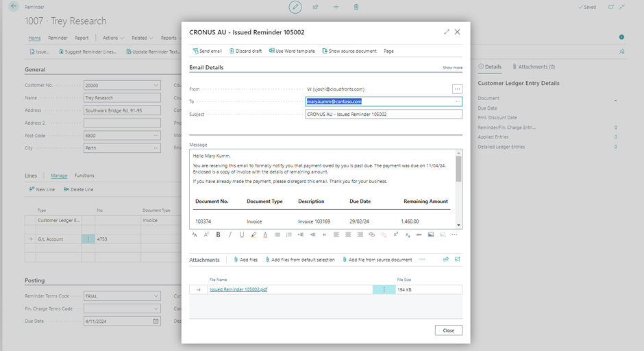Expand the Related dropdown menu
This screenshot has width=644, height=351.
point(142,38)
